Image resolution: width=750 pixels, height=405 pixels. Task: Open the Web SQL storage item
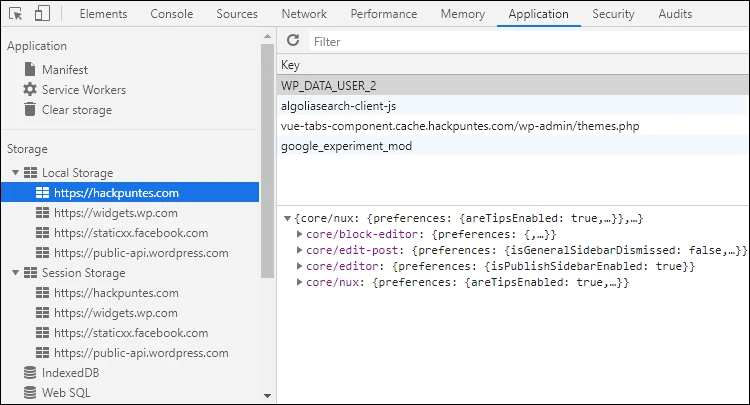(x=66, y=393)
